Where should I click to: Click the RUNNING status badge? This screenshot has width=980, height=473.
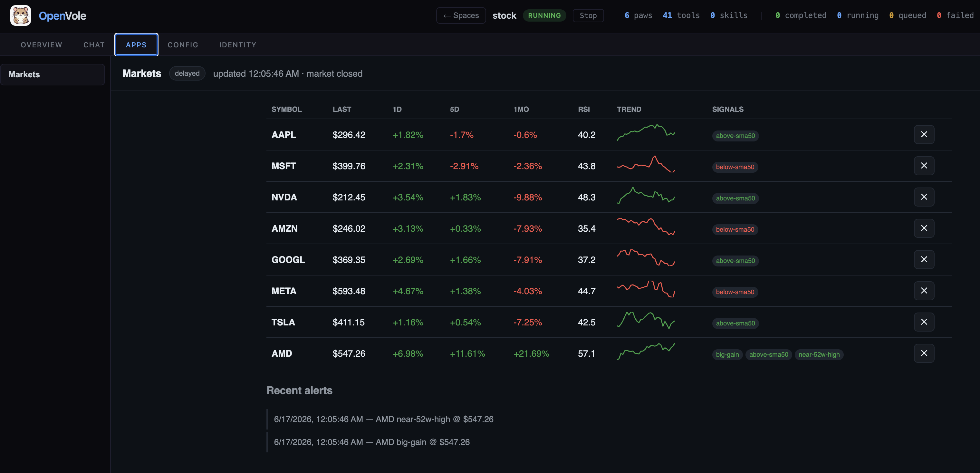(x=544, y=15)
